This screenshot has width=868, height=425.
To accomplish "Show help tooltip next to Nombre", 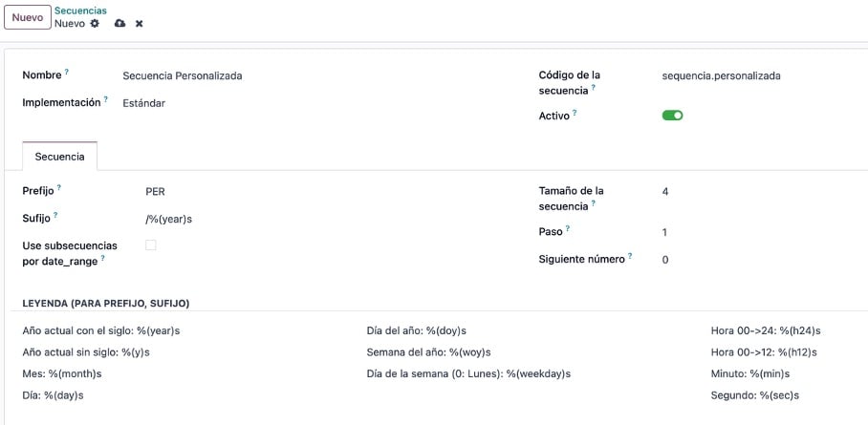I will pyautogui.click(x=66, y=72).
